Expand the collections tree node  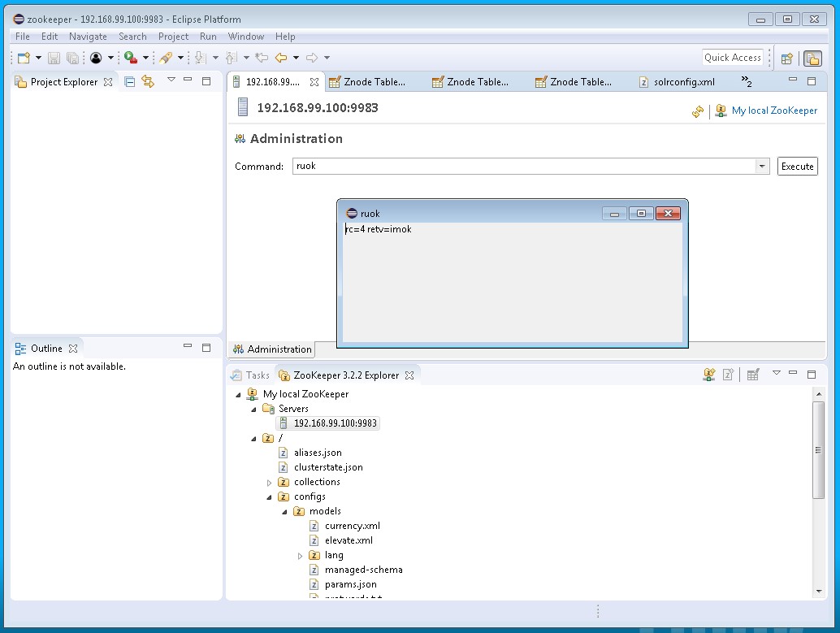(x=270, y=482)
